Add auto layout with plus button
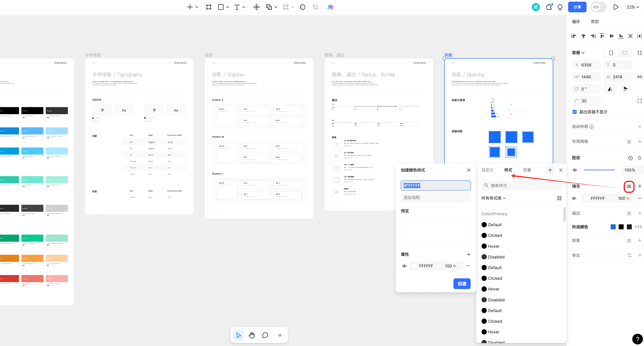This screenshot has height=346, width=644. (640, 127)
